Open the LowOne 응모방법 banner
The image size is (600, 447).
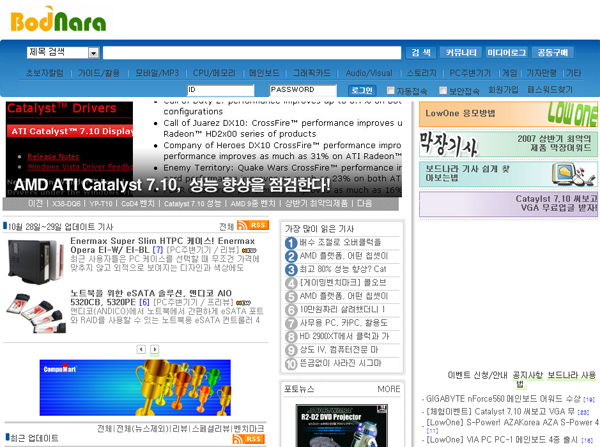click(x=508, y=114)
